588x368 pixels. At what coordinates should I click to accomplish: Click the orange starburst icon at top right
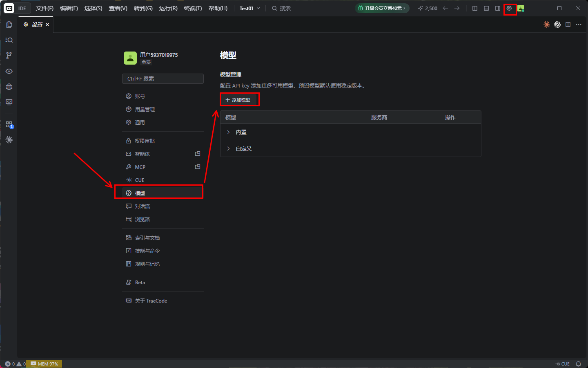pyautogui.click(x=547, y=25)
